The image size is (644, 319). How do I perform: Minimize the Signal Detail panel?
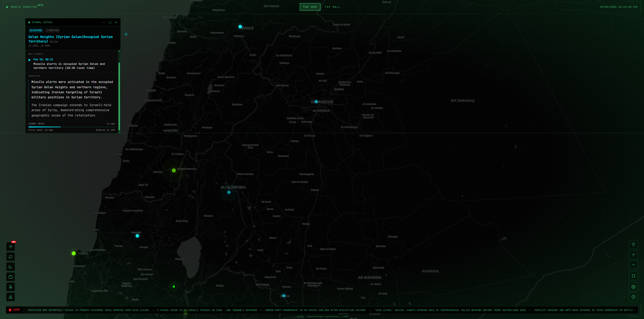tap(104, 22)
